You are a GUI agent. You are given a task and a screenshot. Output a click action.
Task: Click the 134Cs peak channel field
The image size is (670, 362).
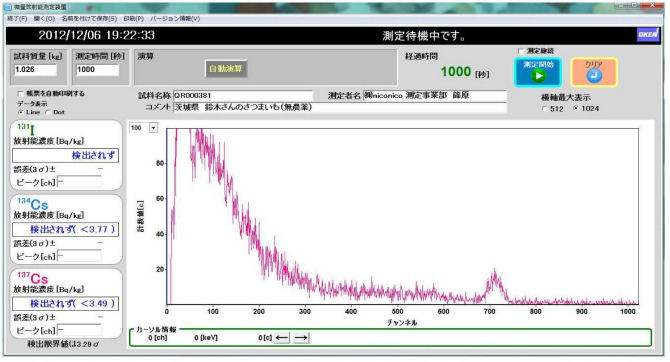pyautogui.click(x=79, y=256)
